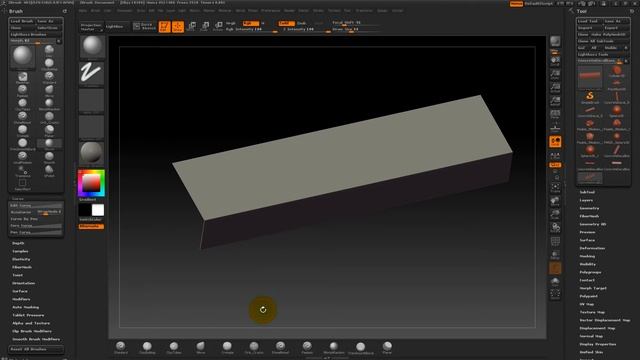Open the stroke type selector
The height and width of the screenshot is (360, 640).
91,73
